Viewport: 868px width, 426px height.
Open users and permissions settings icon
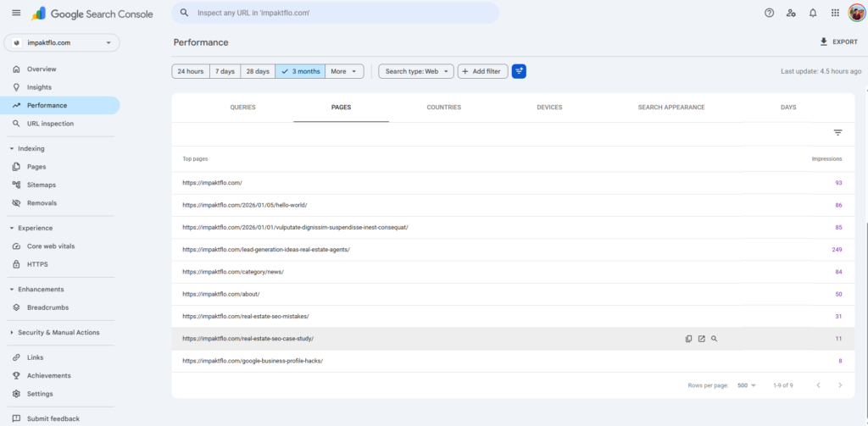(x=791, y=13)
